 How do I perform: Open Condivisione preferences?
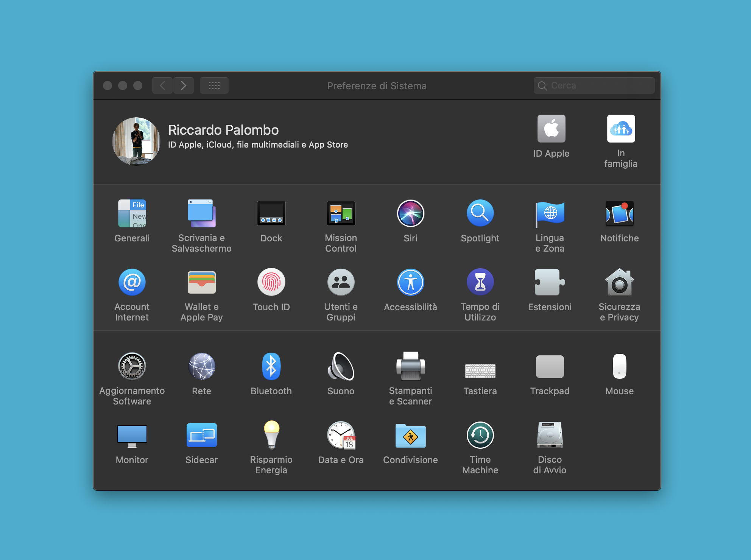pyautogui.click(x=410, y=435)
